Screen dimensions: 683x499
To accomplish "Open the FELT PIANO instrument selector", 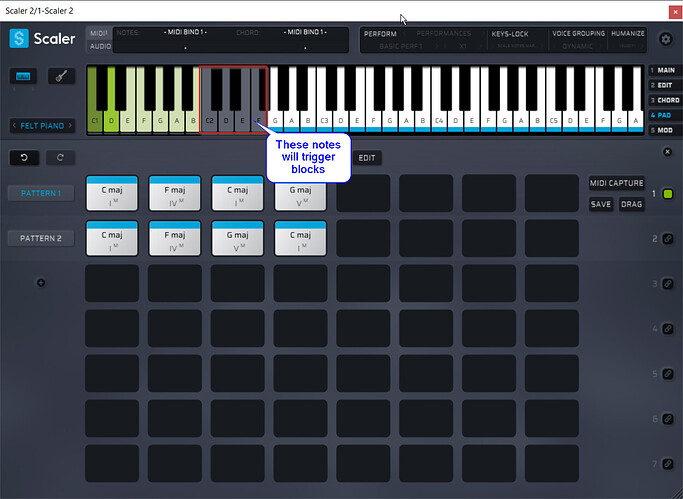I will pyautogui.click(x=42, y=126).
